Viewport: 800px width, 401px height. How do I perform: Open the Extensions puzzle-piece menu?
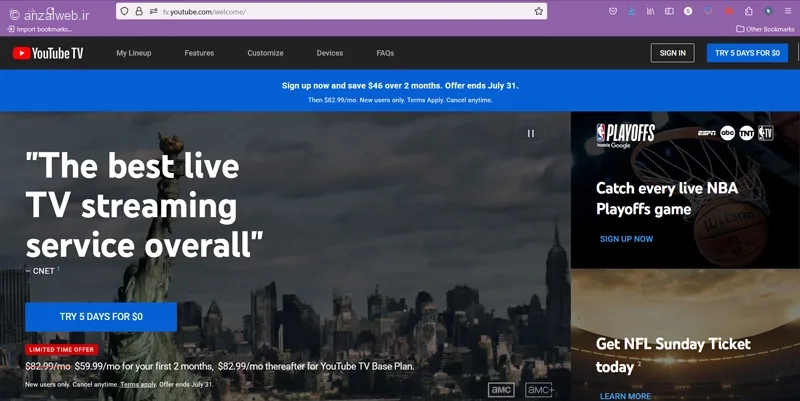tap(748, 11)
